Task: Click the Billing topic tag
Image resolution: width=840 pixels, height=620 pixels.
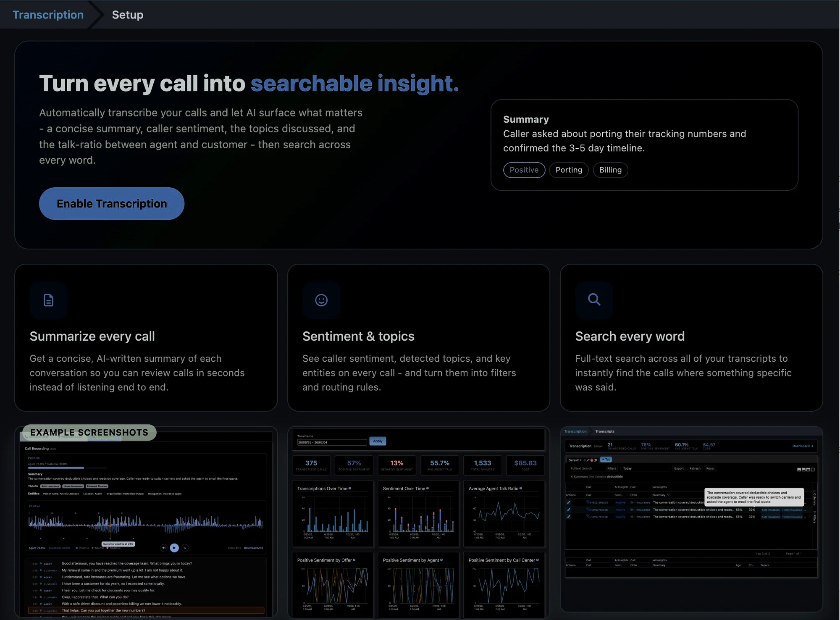Action: [610, 170]
